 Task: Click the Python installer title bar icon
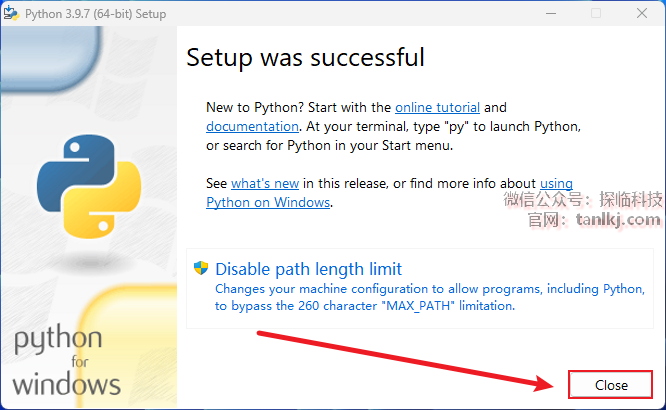click(x=11, y=13)
